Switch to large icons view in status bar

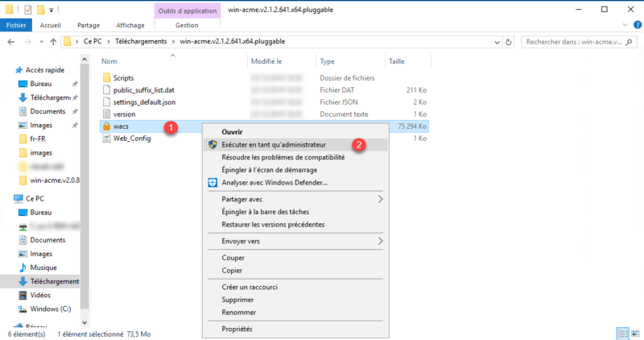(634, 333)
